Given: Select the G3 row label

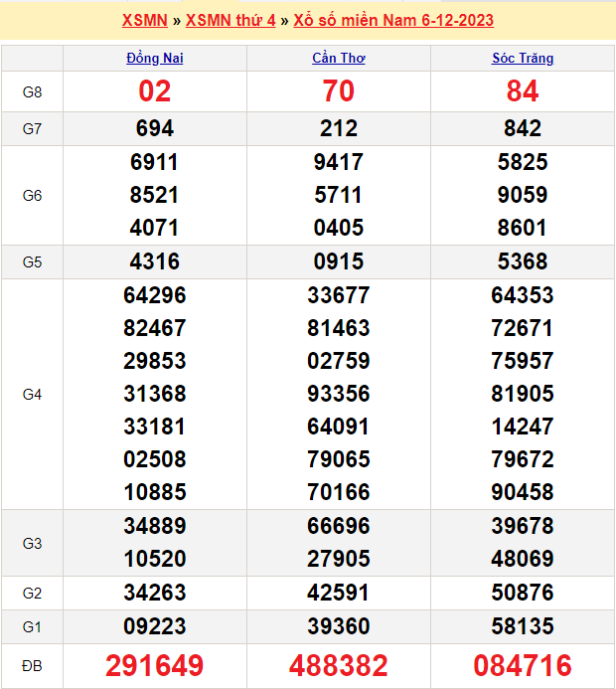Looking at the screenshot, I should coord(32,543).
